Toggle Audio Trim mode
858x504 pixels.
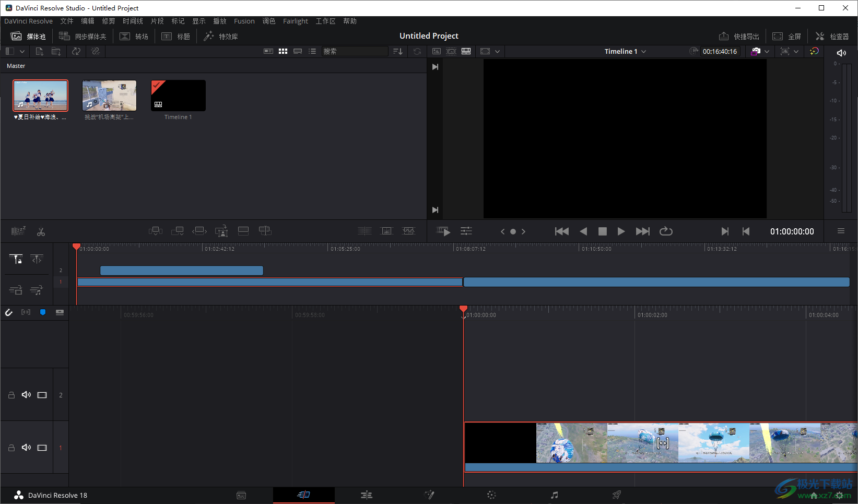(26, 312)
